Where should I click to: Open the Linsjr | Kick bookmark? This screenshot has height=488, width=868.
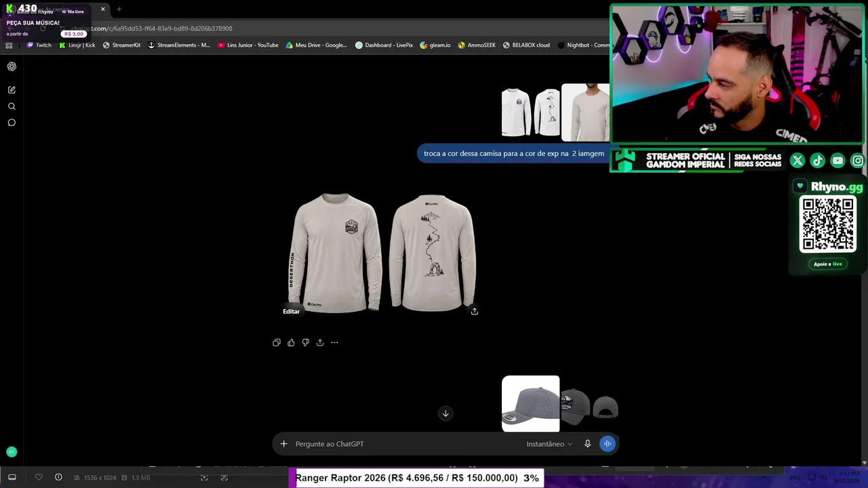[77, 45]
